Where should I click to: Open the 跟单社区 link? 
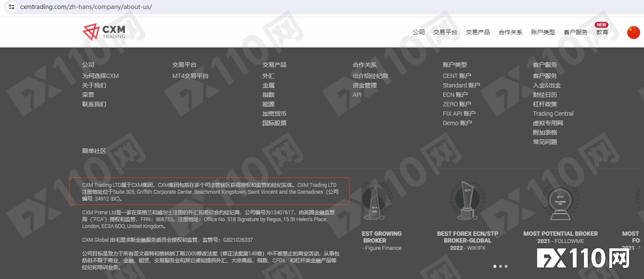click(94, 151)
